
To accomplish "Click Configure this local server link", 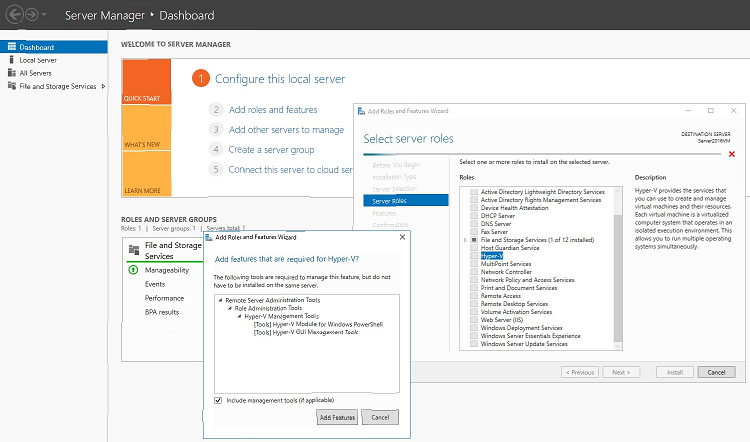I will 280,79.
